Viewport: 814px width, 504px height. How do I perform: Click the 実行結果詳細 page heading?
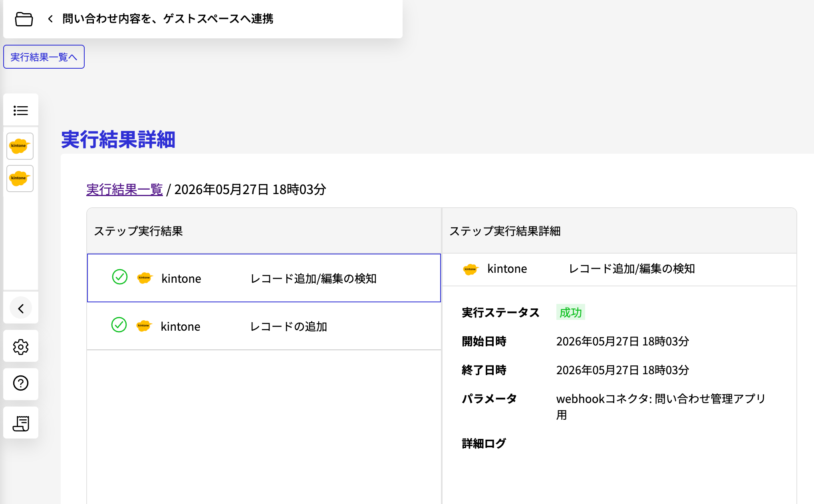[118, 140]
